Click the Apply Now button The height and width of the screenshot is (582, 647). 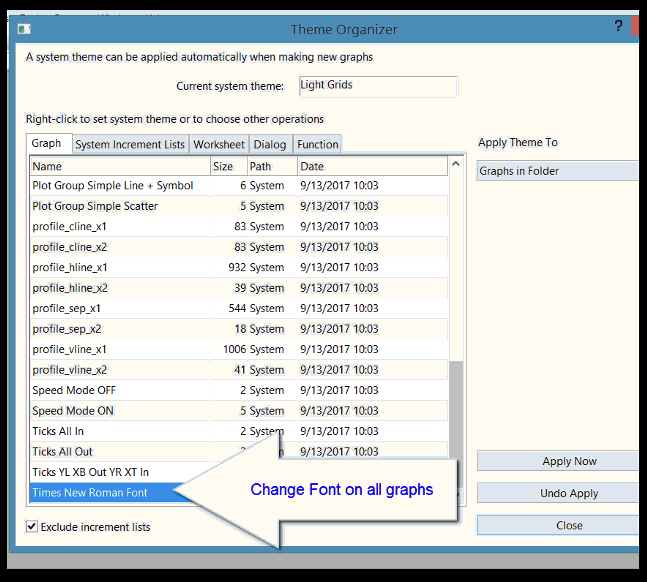pyautogui.click(x=558, y=461)
